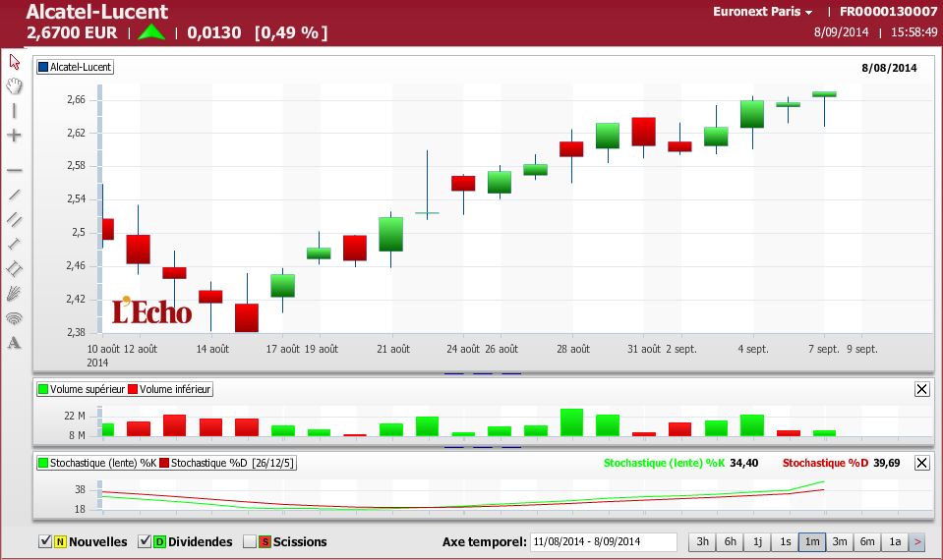Click the chart date 8/08/2014

click(x=889, y=68)
